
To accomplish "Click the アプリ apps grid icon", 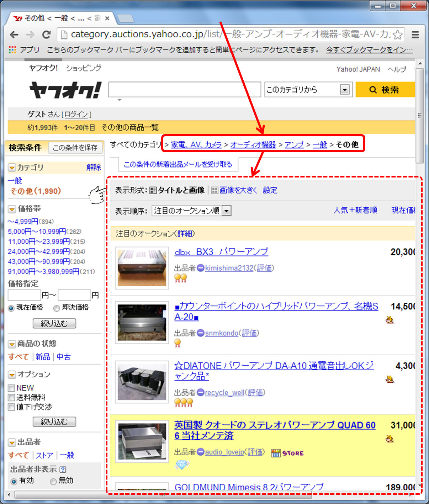I will [12, 50].
